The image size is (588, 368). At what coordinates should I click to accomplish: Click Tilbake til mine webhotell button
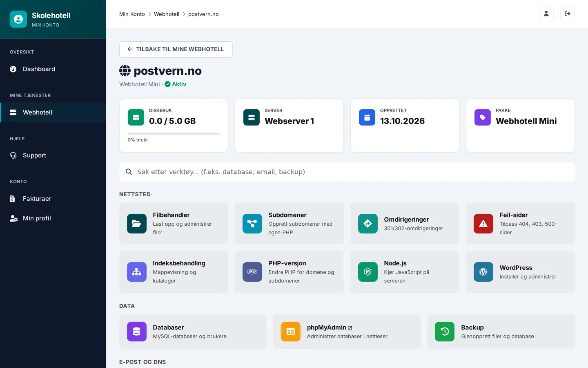tap(176, 49)
